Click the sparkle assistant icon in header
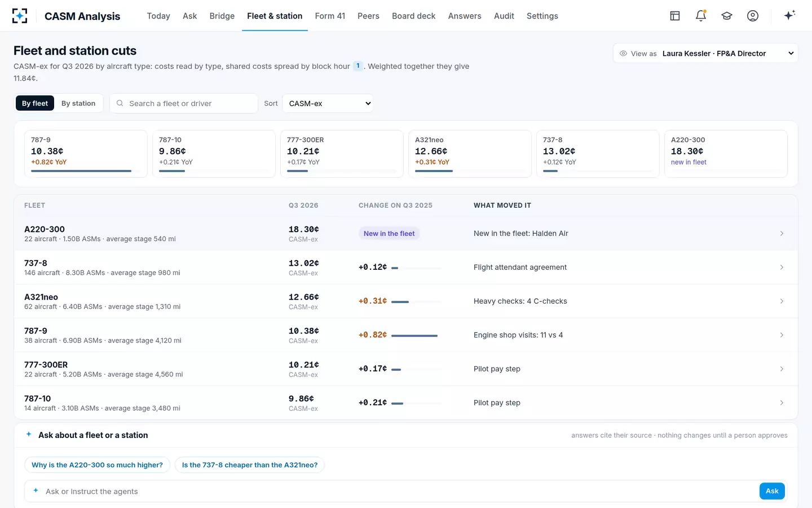 click(x=789, y=15)
